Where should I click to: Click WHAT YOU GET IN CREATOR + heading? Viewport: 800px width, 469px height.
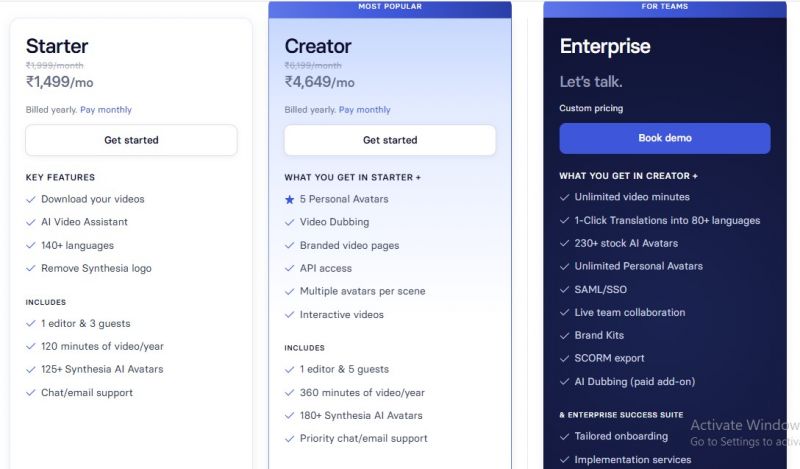(x=629, y=176)
